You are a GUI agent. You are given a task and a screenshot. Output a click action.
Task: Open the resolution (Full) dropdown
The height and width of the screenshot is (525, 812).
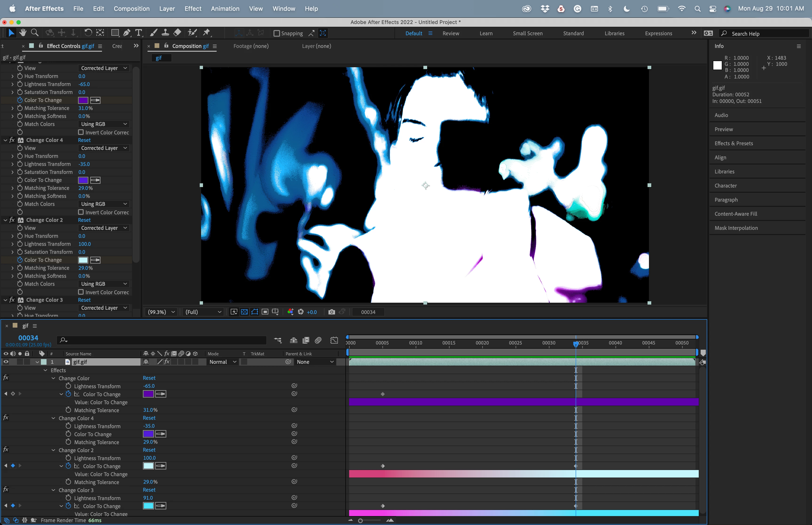pos(203,312)
